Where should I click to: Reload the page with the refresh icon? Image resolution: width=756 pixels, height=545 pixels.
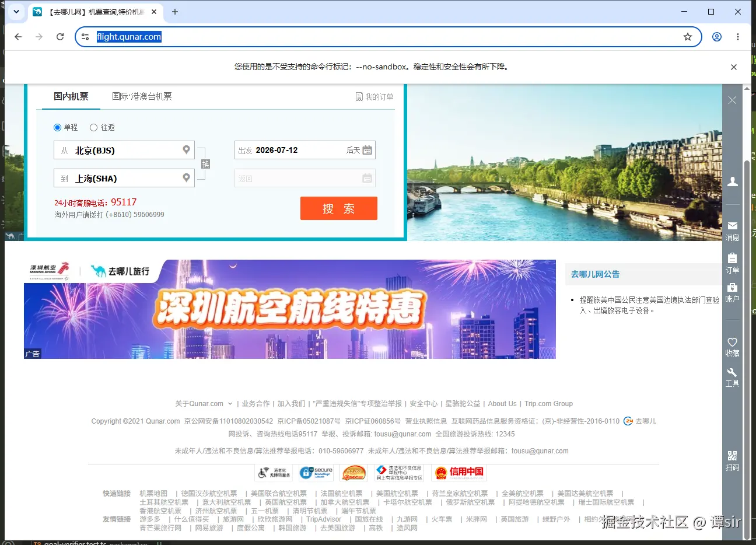coord(60,37)
